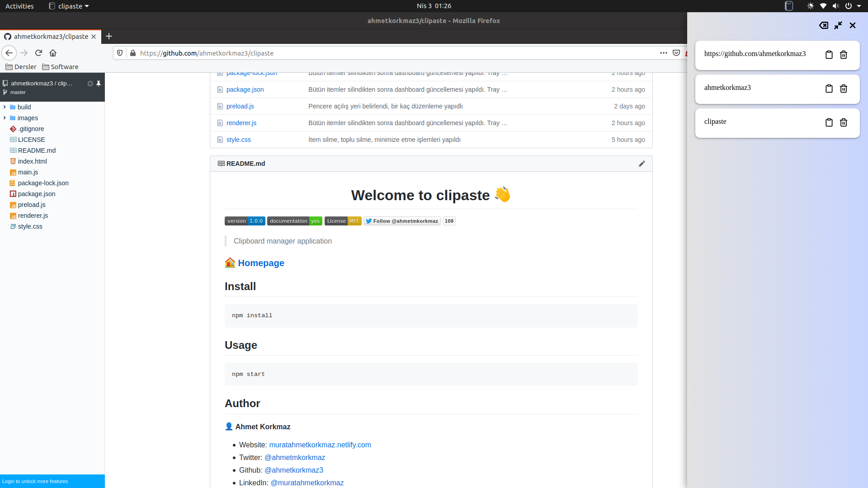Viewport: 868px width, 488px height.
Task: Copy the ahmetkorkmaz3 clipboard entry
Action: 829,89
